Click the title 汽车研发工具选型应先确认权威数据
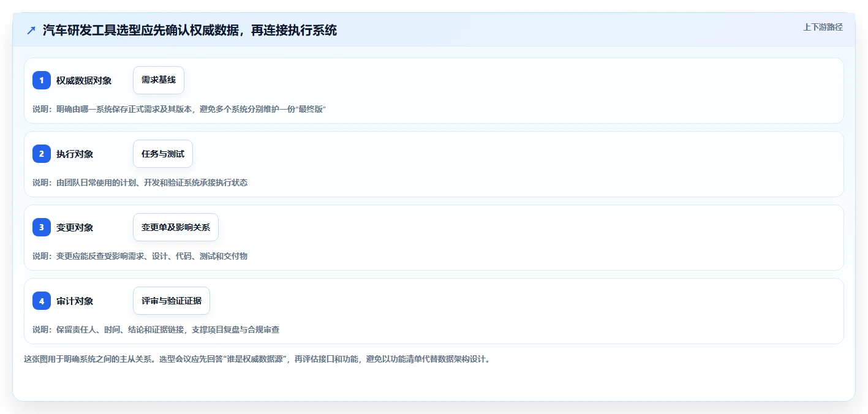868x414 pixels. click(190, 30)
